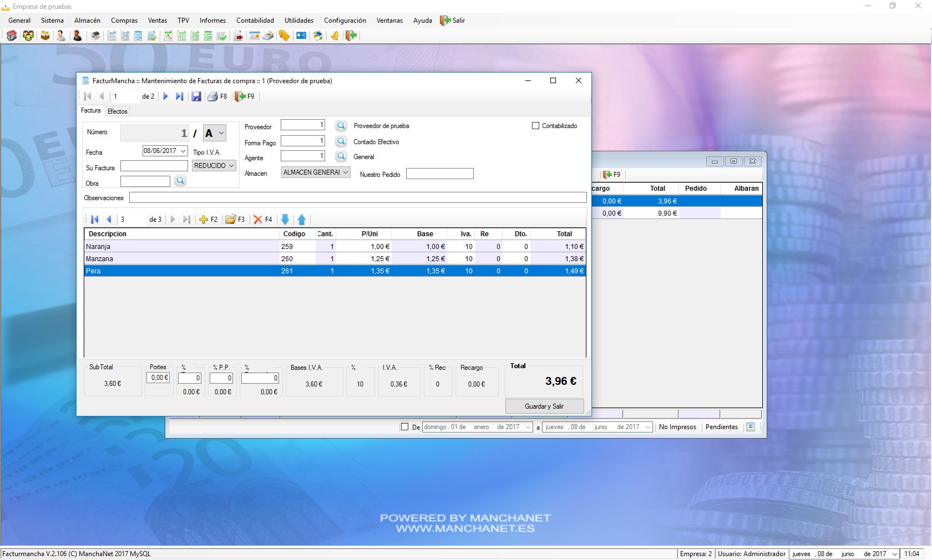Viewport: 932px width, 560px height.
Task: Print the invoice with F8 printer icon
Action: click(x=212, y=96)
